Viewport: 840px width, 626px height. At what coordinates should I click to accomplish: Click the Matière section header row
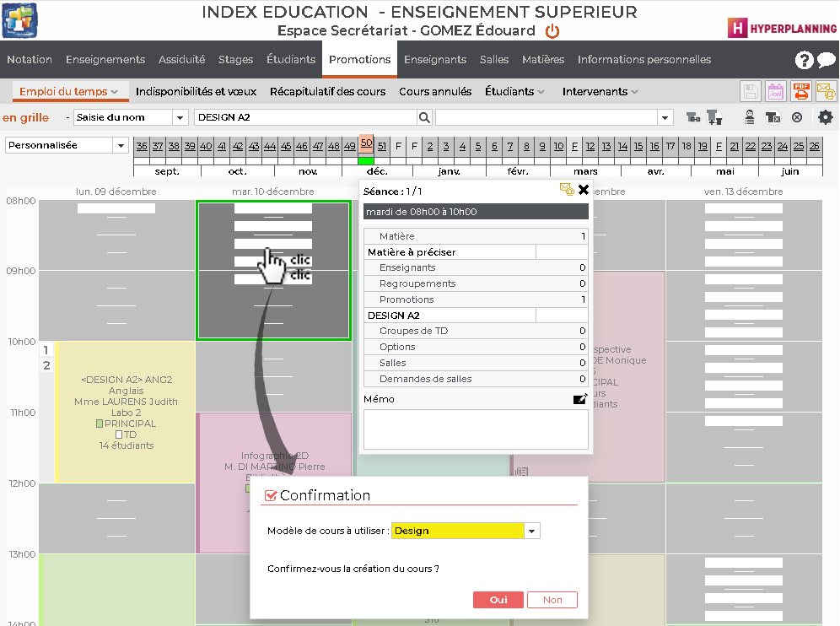(x=476, y=236)
